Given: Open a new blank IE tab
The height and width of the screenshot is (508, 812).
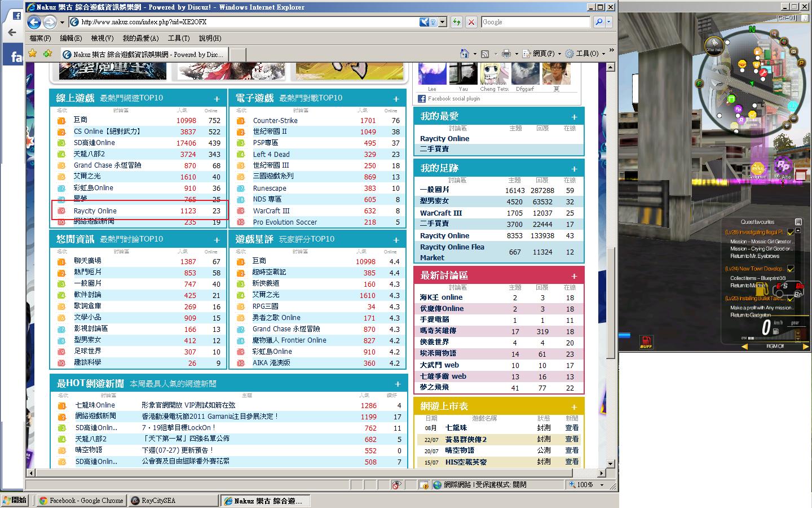Looking at the screenshot, I should click(x=237, y=54).
